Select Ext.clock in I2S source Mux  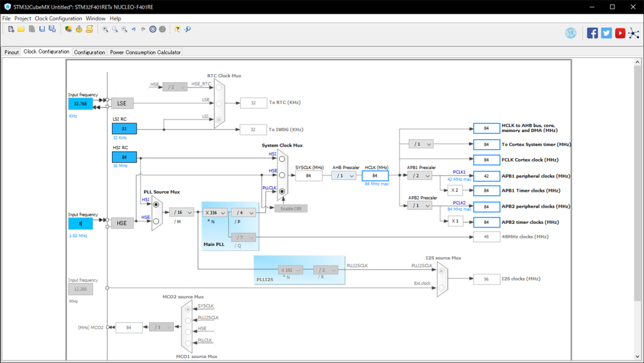click(441, 288)
